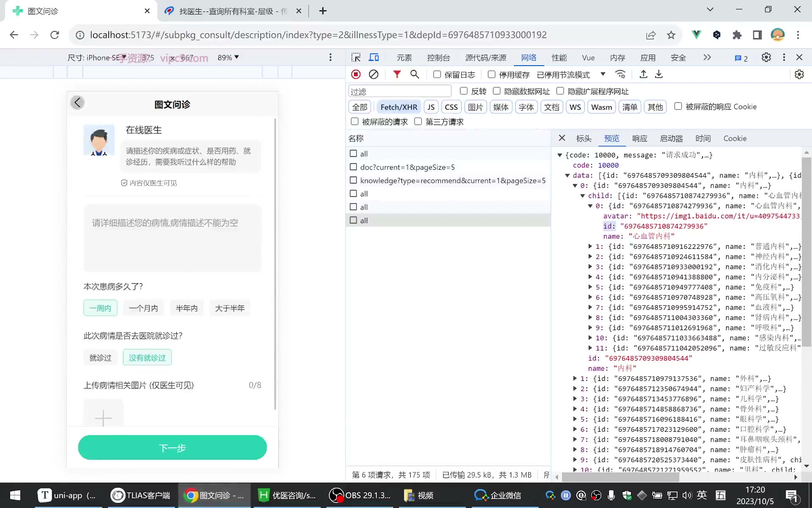Open DevTools more options menu

tap(784, 57)
